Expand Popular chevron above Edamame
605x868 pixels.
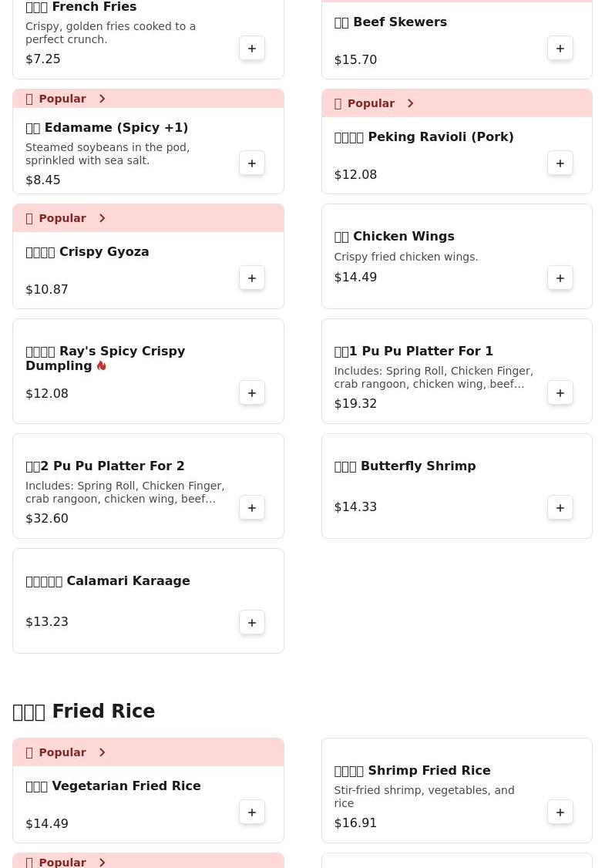[102, 99]
